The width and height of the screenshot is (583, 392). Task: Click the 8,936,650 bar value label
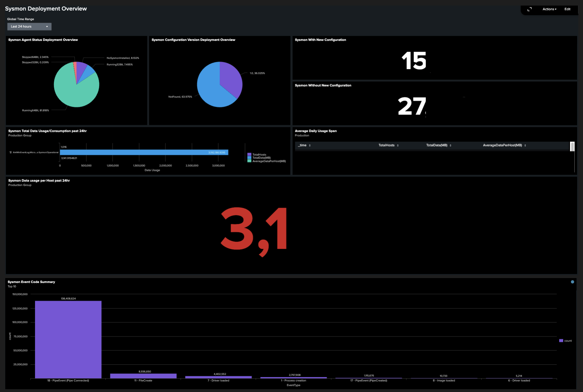pos(145,371)
